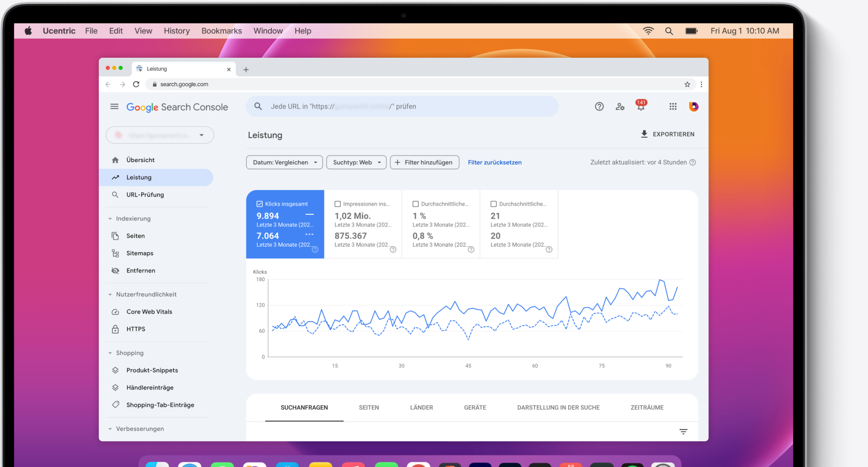Viewport: 868px width, 467px height.
Task: Open Shopping-Tab-Einträge in sidebar
Action: (160, 405)
